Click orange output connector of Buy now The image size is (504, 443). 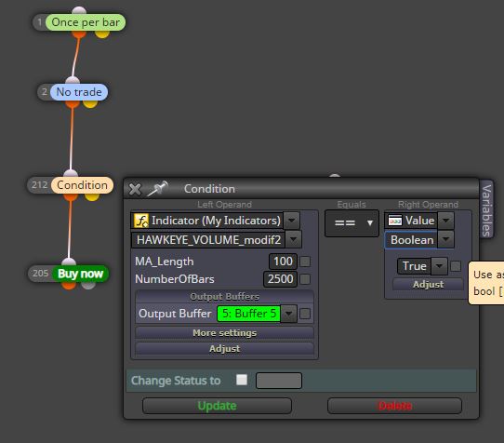(x=69, y=285)
